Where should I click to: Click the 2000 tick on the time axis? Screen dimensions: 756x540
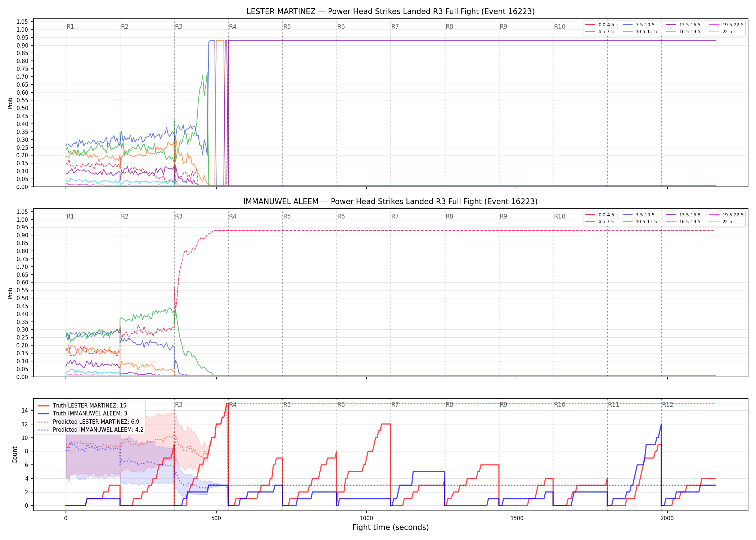pyautogui.click(x=667, y=518)
